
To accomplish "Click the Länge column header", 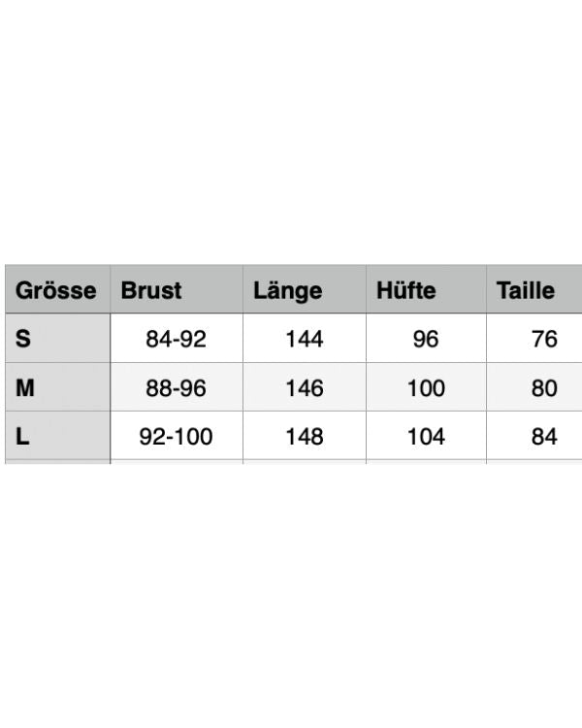I will (x=287, y=290).
